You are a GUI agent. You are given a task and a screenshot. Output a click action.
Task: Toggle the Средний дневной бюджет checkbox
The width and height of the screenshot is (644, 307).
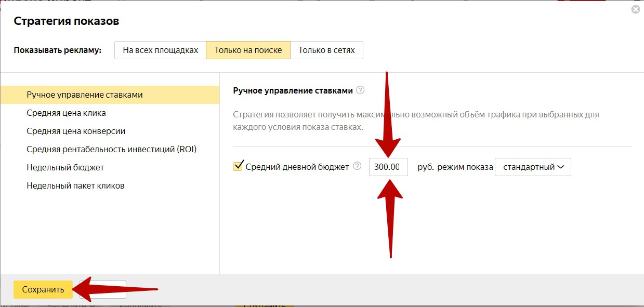(239, 166)
